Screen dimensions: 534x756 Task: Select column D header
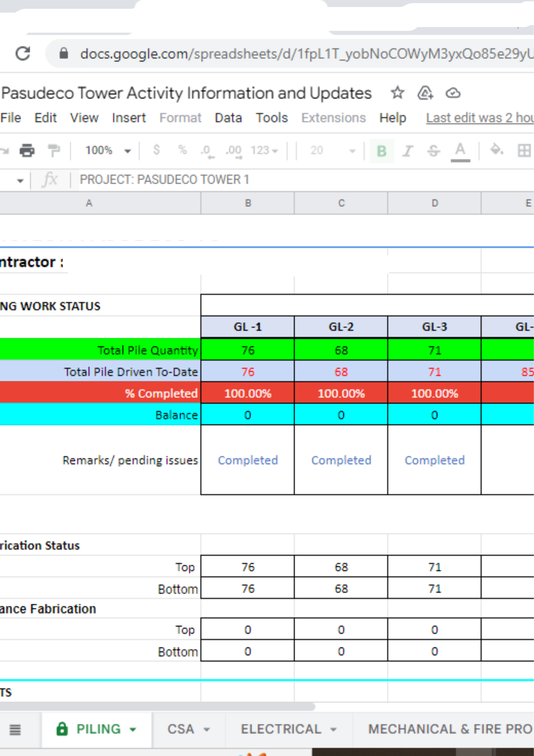coord(434,203)
